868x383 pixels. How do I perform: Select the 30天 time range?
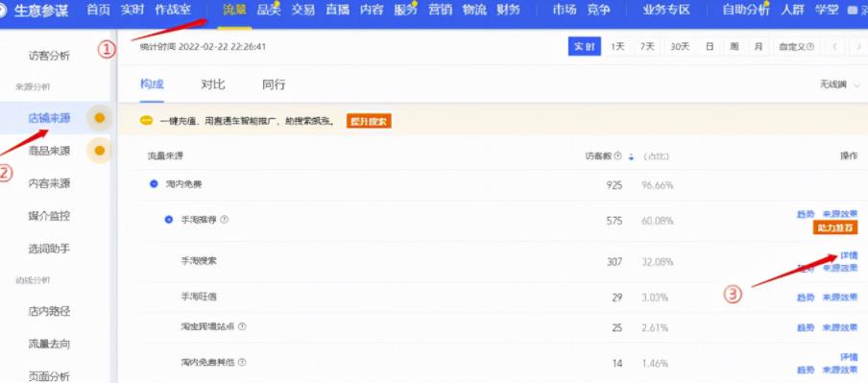click(x=680, y=47)
